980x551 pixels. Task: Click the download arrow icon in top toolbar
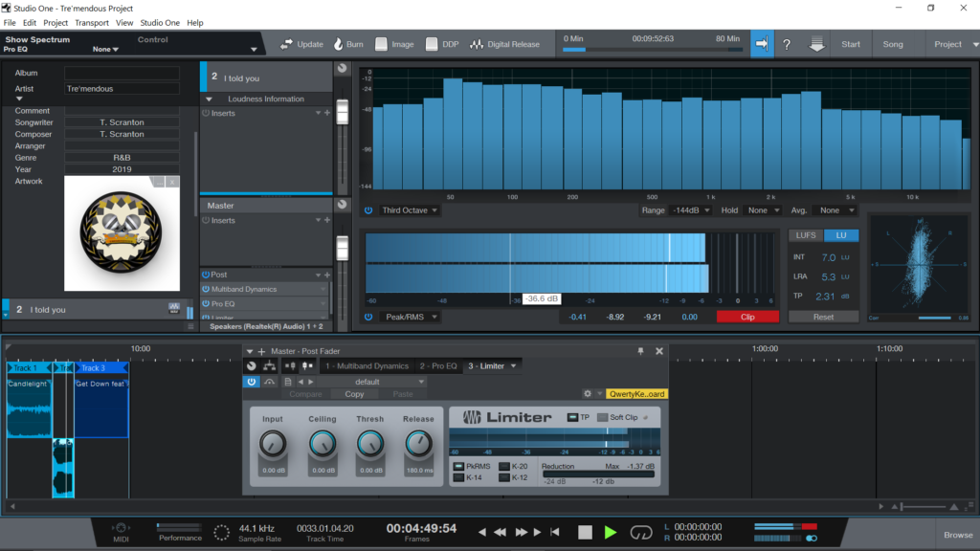click(x=817, y=44)
